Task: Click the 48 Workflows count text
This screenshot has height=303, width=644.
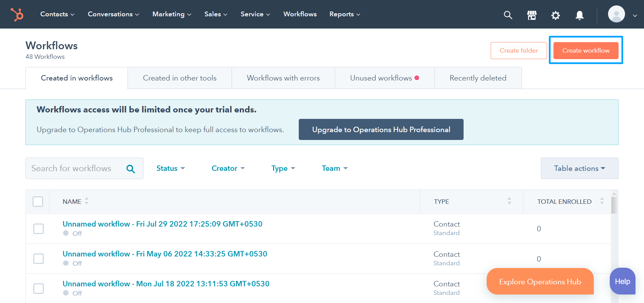Action: pos(45,57)
